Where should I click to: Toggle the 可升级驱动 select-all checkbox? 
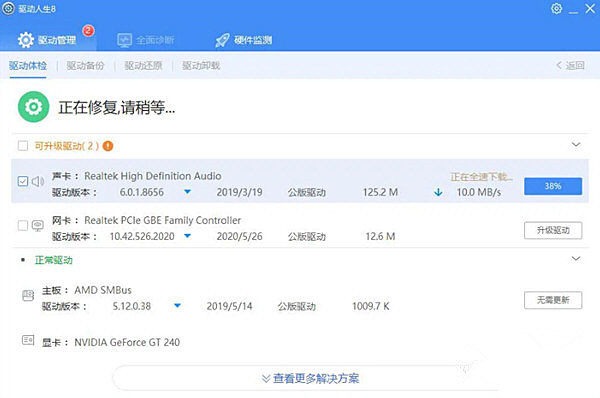23,146
